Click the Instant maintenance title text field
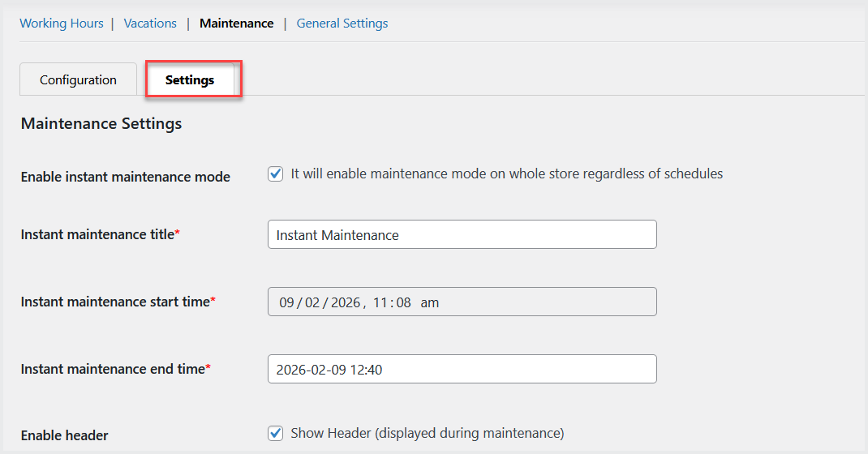Screen dimensions: 868x454 (x=462, y=235)
